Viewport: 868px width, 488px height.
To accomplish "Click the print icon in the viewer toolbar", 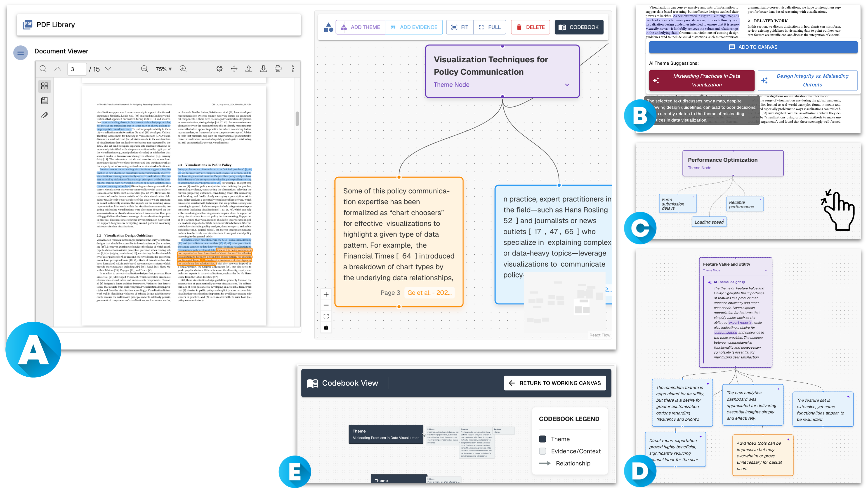I will tap(278, 69).
